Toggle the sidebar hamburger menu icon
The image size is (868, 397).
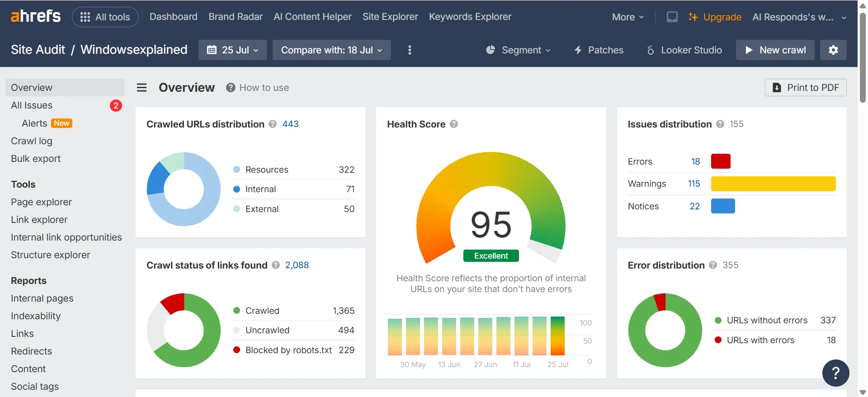coord(142,88)
